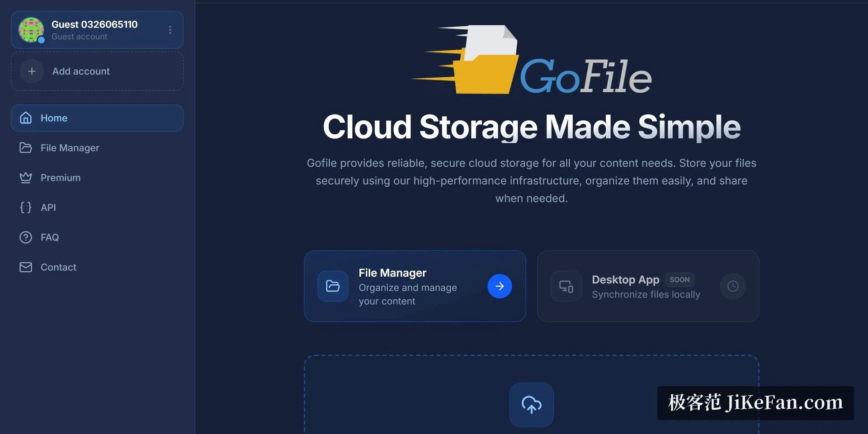
Task: Click the folder icon in File Manager card
Action: coord(333,286)
